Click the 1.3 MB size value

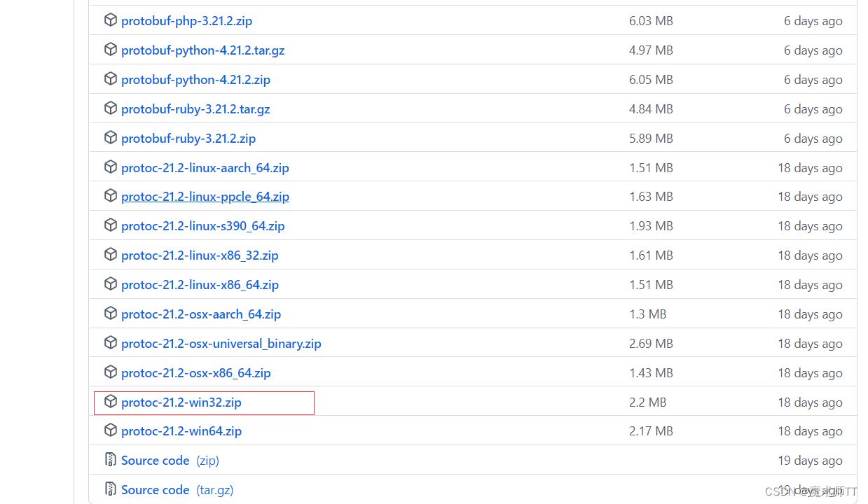click(x=648, y=314)
